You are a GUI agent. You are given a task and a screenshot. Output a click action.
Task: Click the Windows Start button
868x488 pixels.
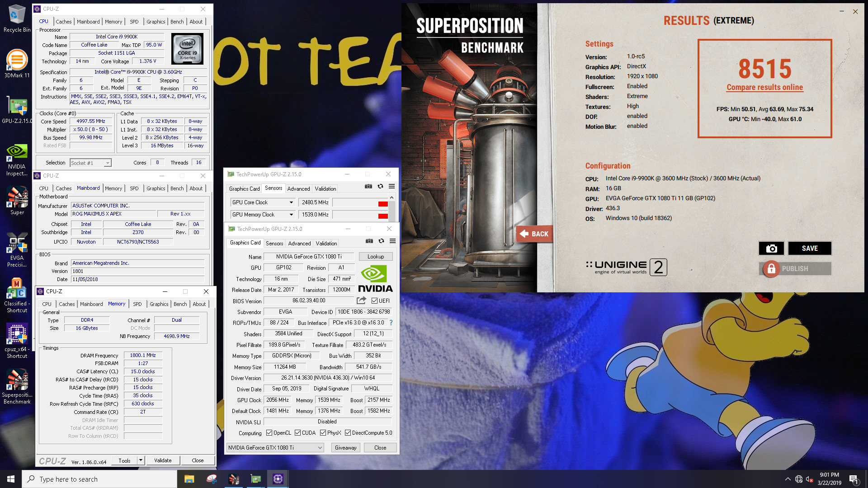pos(11,479)
